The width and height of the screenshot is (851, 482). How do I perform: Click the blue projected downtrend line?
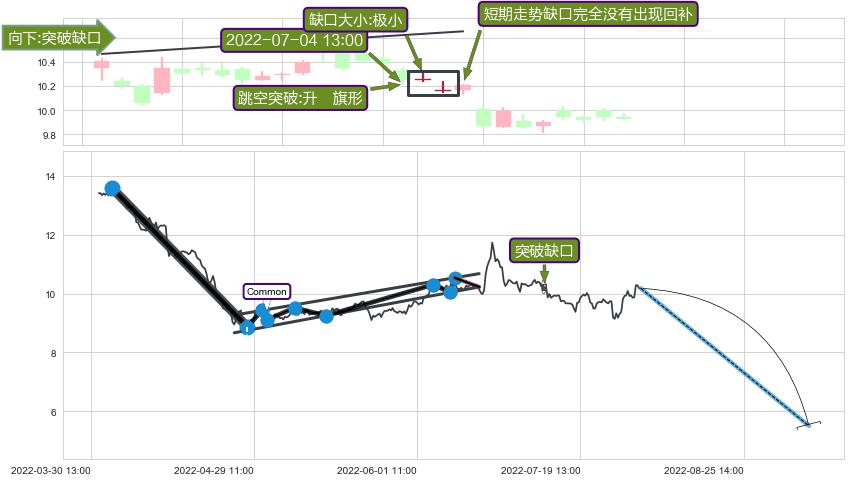pyautogui.click(x=724, y=356)
